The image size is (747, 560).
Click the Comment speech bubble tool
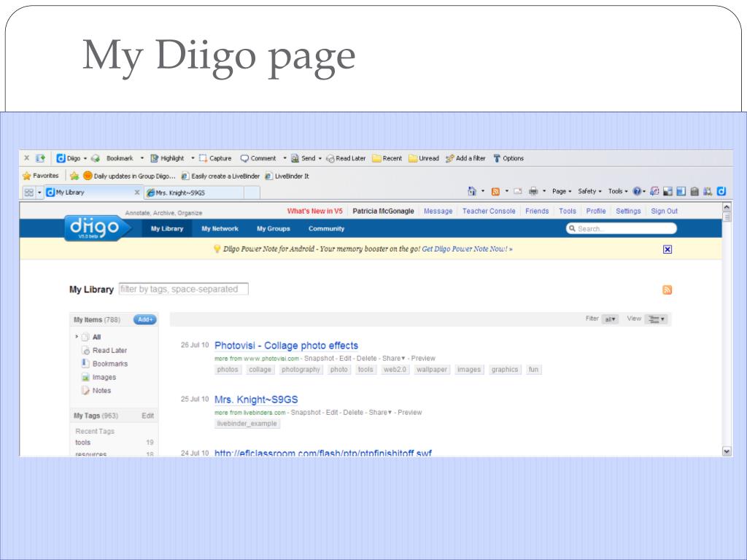tap(258, 158)
